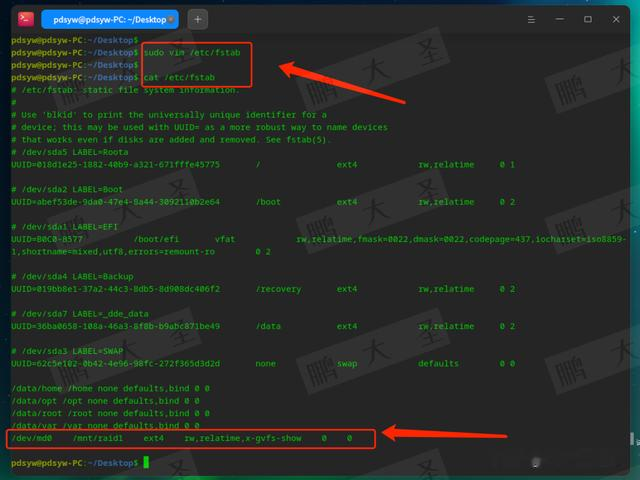Click the '/recovery' mount point text
This screenshot has width=640, height=480.
tap(278, 289)
